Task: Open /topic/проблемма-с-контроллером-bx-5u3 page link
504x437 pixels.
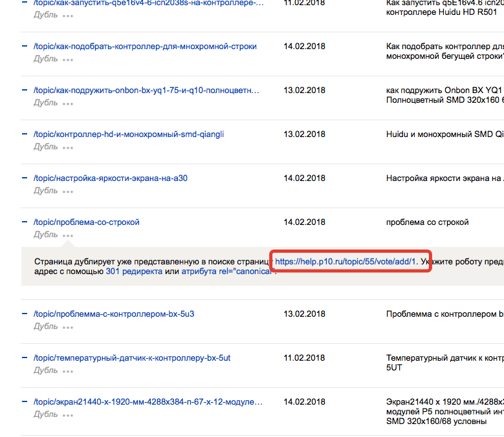Action: (113, 314)
